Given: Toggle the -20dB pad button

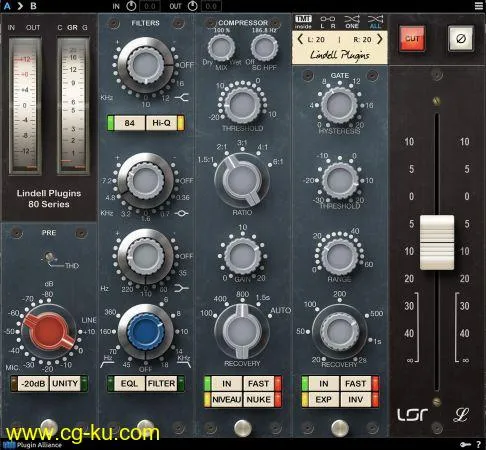Looking at the screenshot, I should (x=33, y=384).
